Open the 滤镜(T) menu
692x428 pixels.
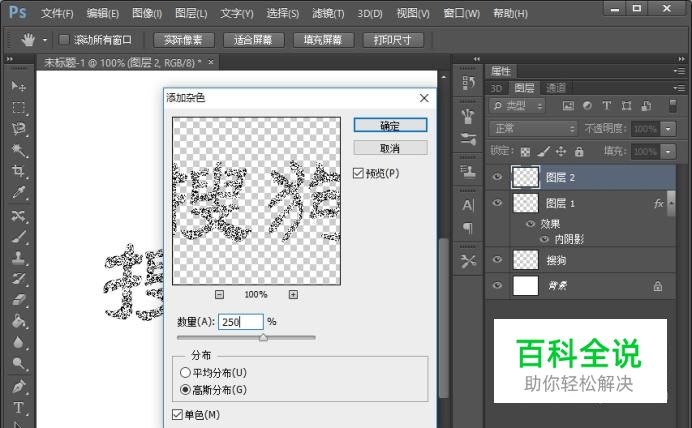(328, 13)
